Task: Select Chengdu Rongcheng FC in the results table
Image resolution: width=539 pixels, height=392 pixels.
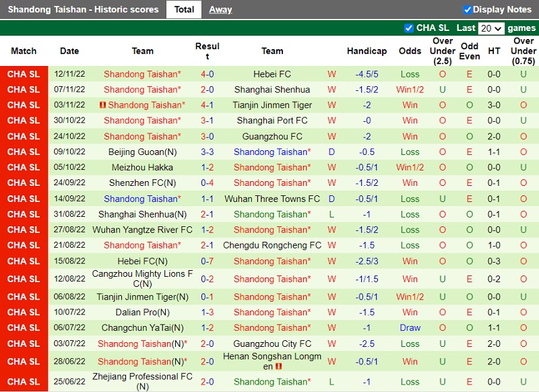Action: [x=272, y=245]
